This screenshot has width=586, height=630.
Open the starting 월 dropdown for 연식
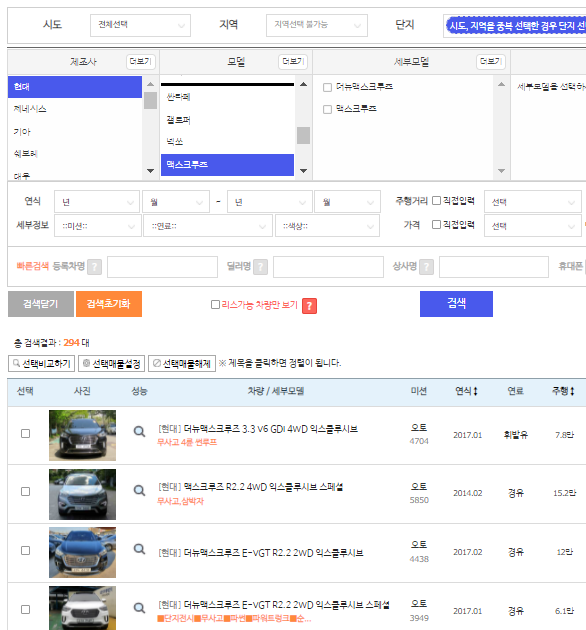pos(176,202)
